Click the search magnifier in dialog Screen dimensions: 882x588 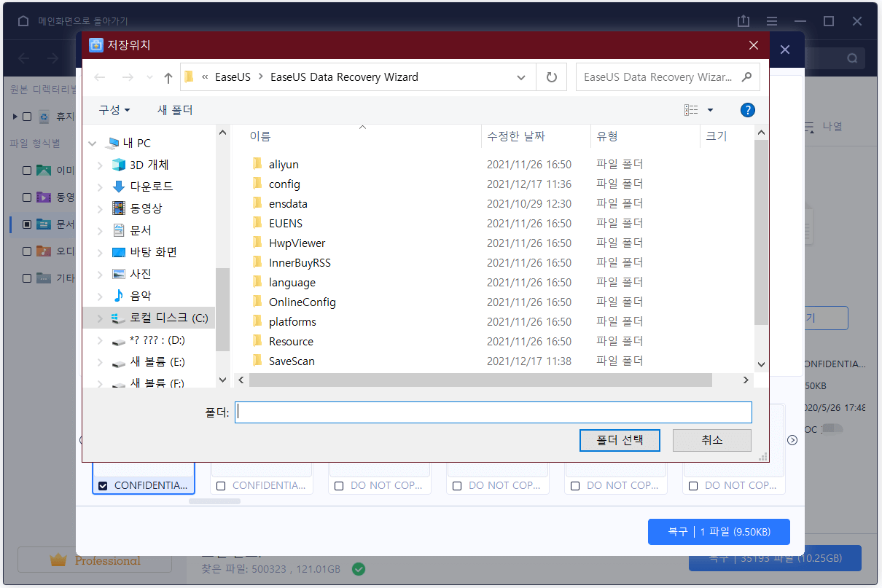click(x=746, y=77)
